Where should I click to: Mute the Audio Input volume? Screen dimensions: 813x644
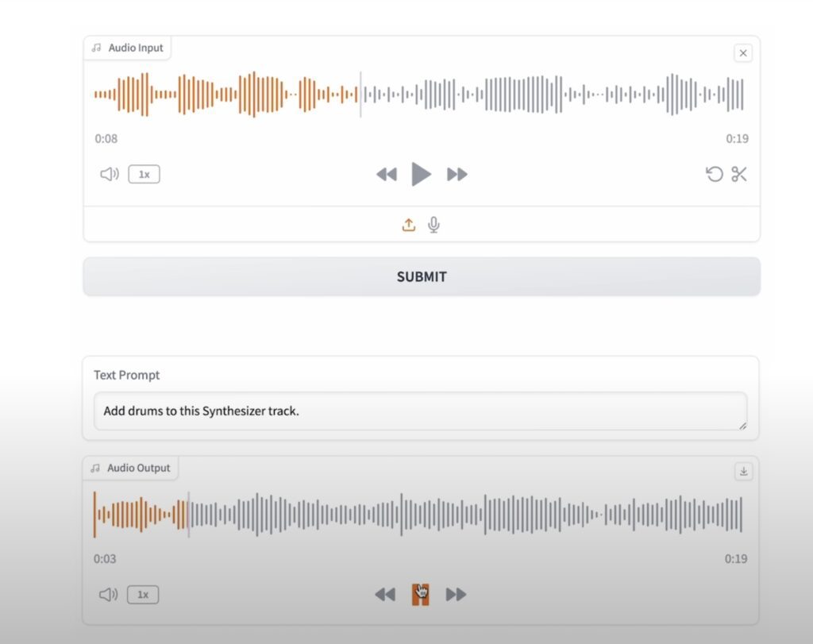point(109,175)
